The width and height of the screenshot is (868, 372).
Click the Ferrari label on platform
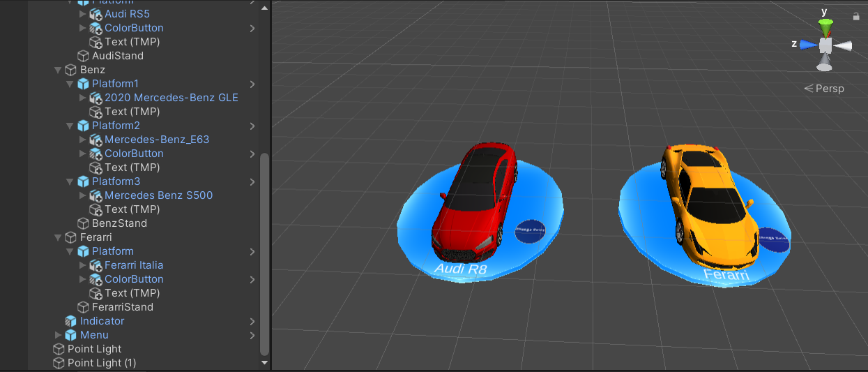726,275
